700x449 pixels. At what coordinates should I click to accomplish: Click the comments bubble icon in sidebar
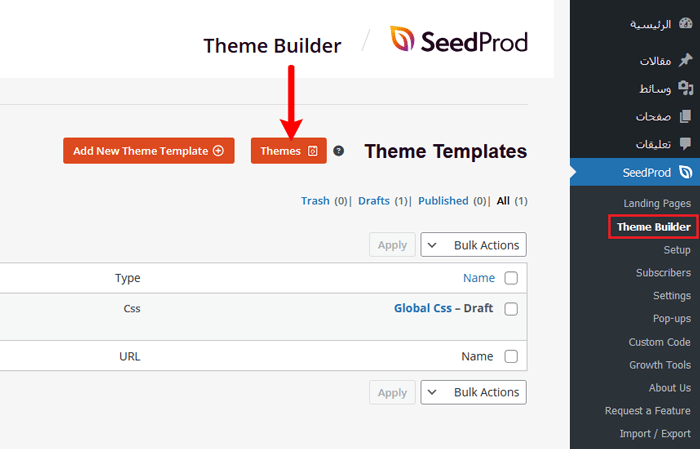(x=684, y=144)
